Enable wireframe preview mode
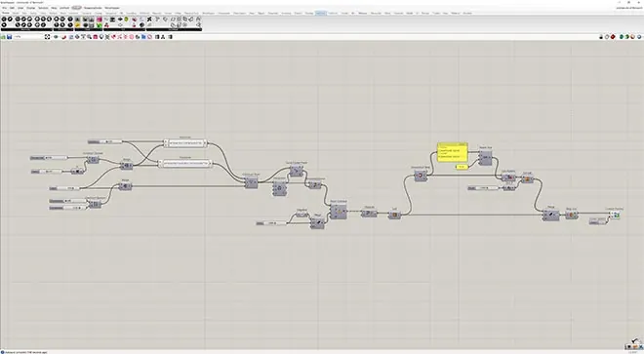 [x=607, y=37]
